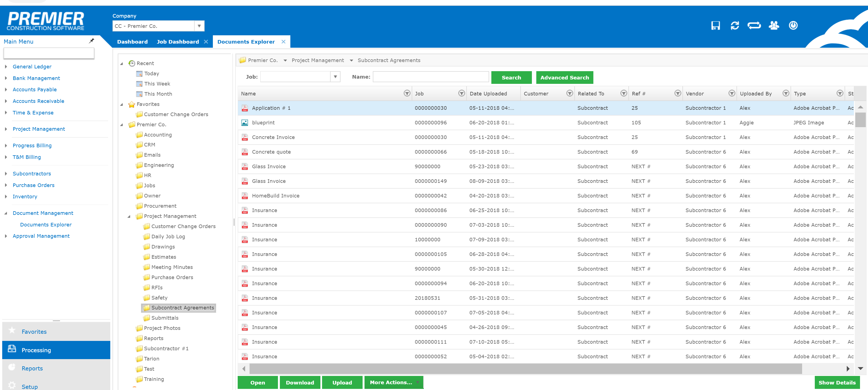This screenshot has height=390, width=868.
Task: Click the pin icon beside Main Menu
Action: (91, 41)
